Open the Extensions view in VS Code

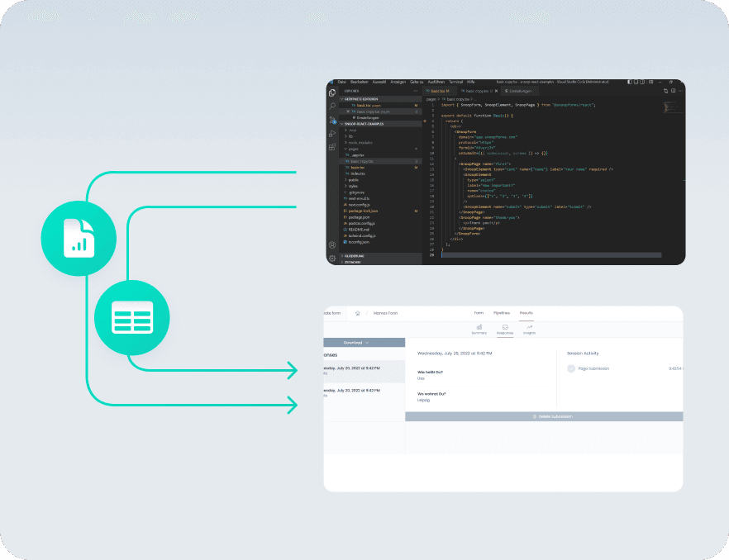pos(332,147)
